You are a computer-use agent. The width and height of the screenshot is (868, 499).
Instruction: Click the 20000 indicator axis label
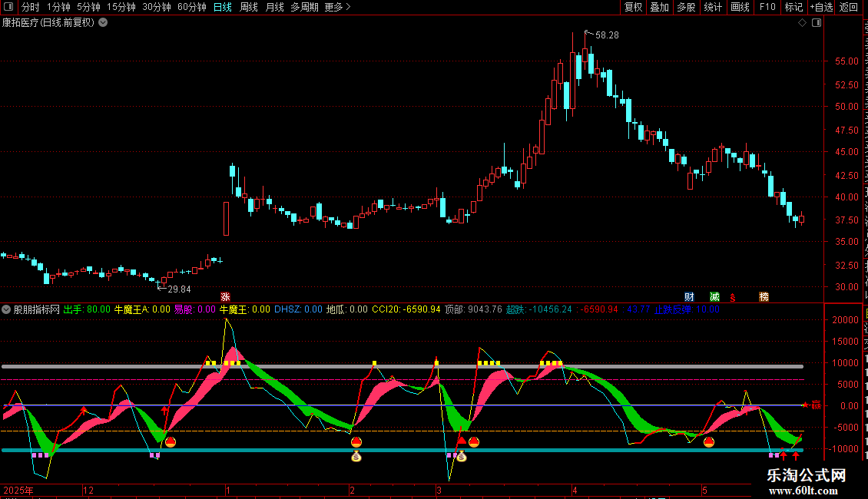point(845,320)
